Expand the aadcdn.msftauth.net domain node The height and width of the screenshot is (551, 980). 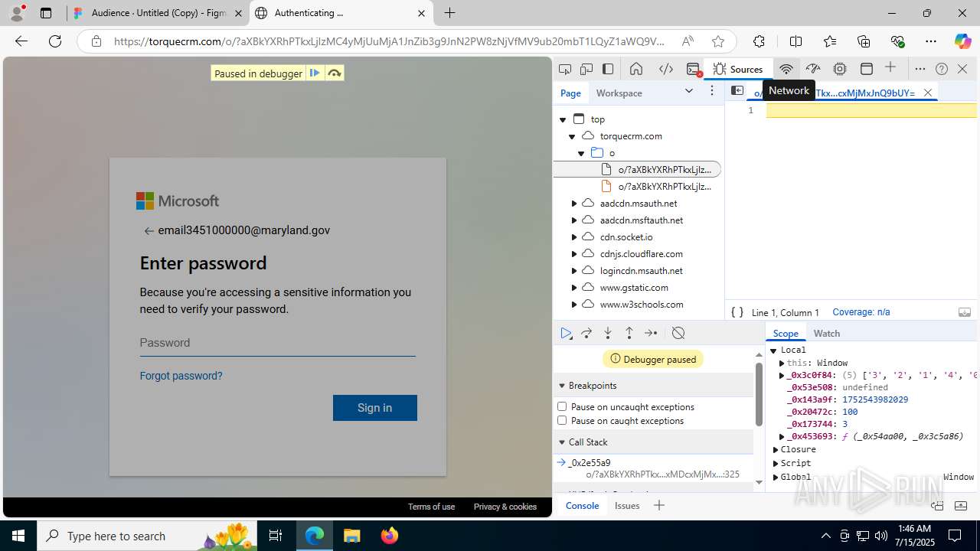574,220
